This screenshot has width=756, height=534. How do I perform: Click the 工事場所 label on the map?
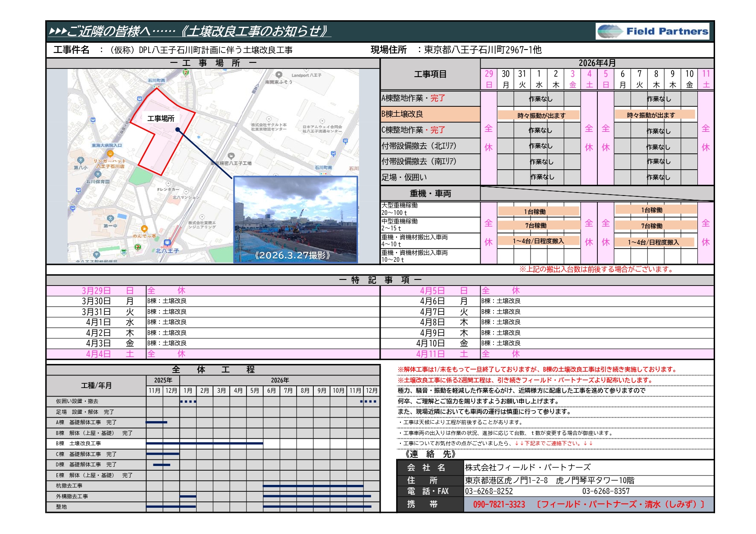coord(161,118)
